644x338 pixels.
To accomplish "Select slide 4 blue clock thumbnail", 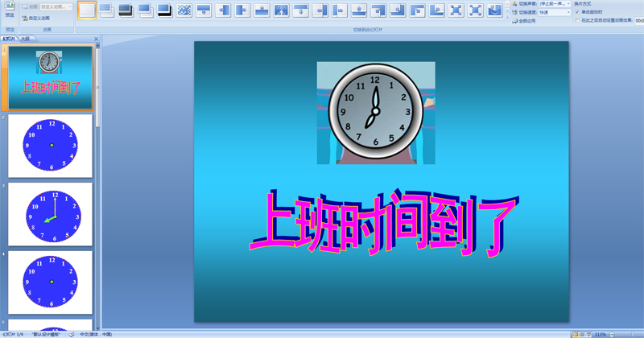I will point(51,282).
